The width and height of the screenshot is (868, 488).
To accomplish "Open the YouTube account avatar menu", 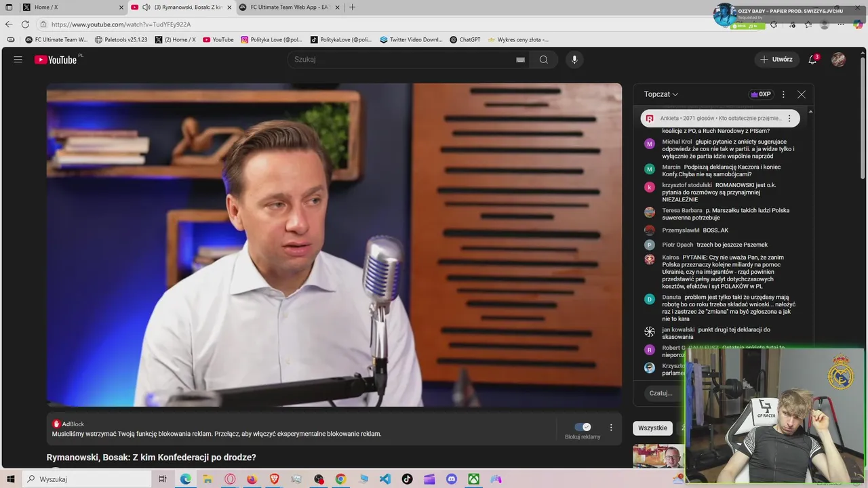I will [x=839, y=60].
